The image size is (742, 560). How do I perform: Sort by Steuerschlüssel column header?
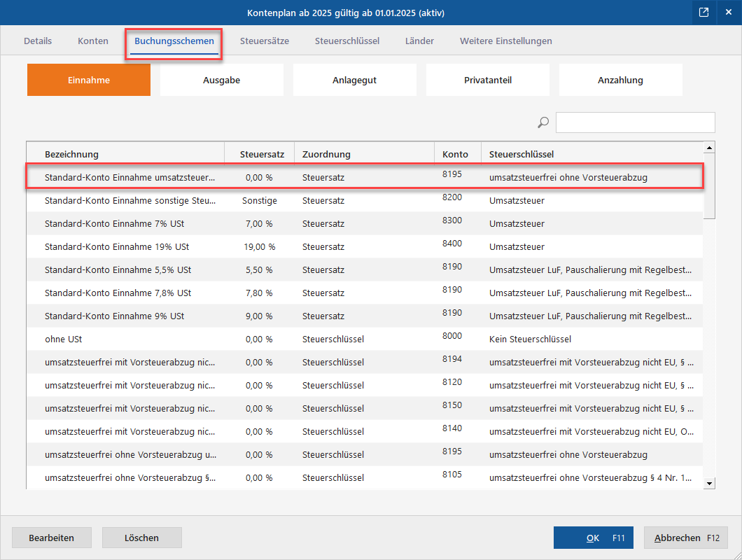click(591, 154)
